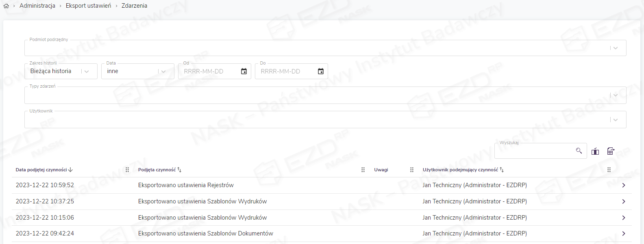Click the export table data icon
This screenshot has height=244, width=644.
(x=611, y=151)
